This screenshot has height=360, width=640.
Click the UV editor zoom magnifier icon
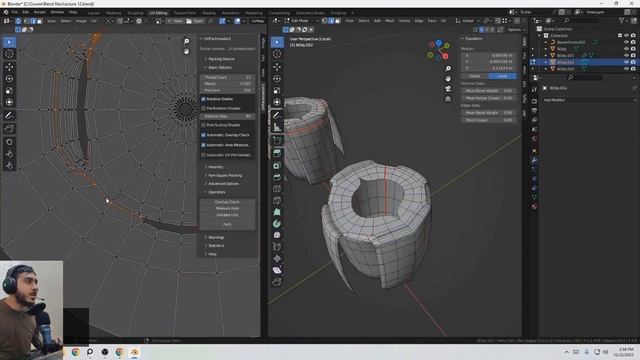(x=187, y=41)
